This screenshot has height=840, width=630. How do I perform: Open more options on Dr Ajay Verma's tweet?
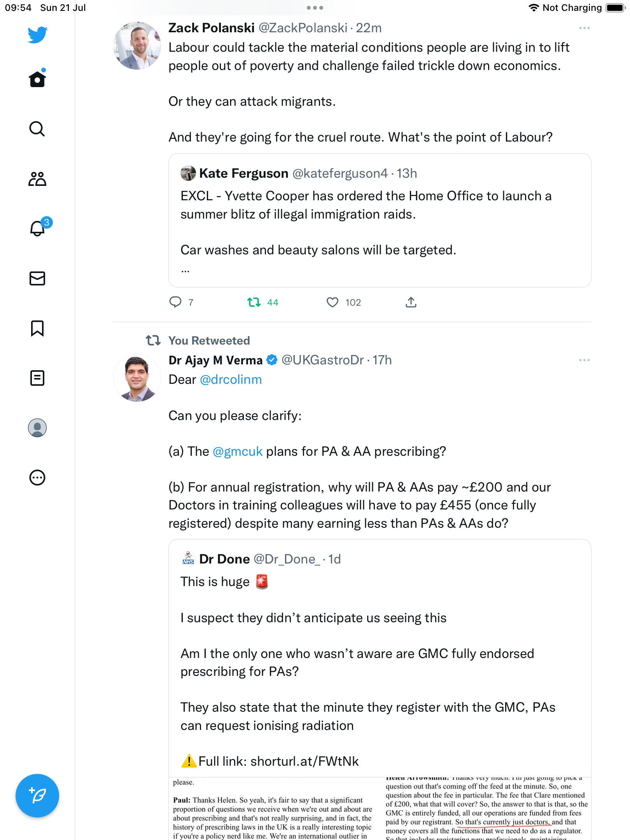pyautogui.click(x=584, y=360)
